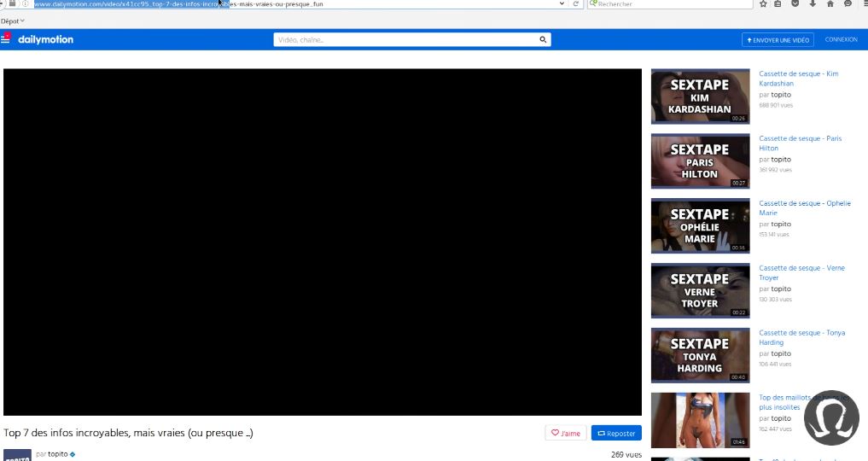Focus the Dailymotion video search field

coord(405,39)
